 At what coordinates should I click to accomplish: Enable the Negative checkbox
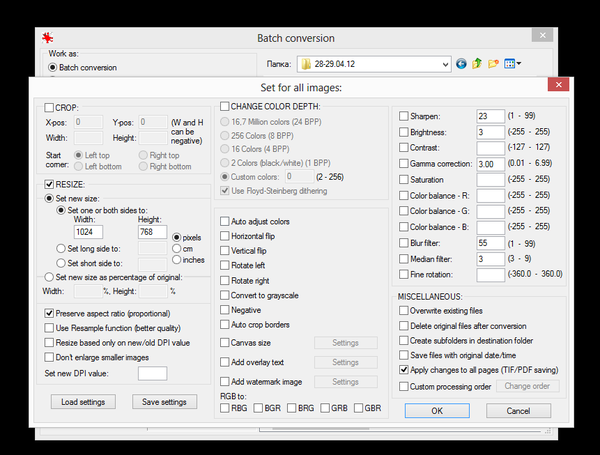pos(225,310)
